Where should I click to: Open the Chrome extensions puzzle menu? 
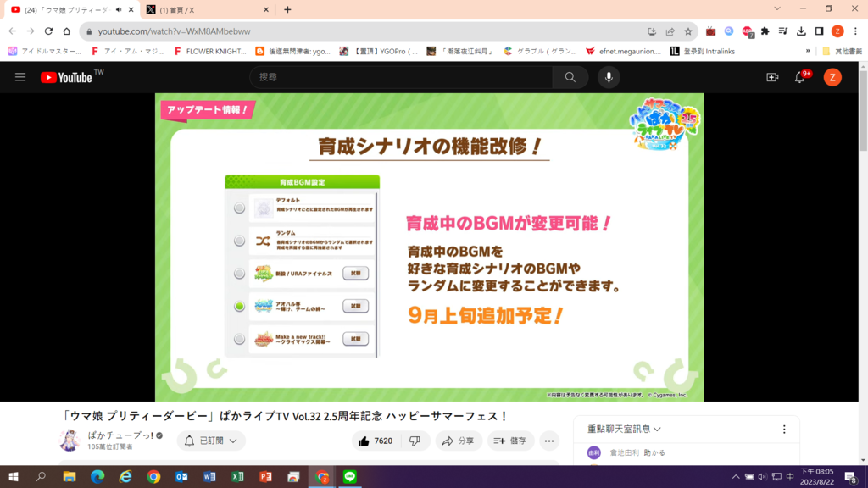pyautogui.click(x=765, y=31)
